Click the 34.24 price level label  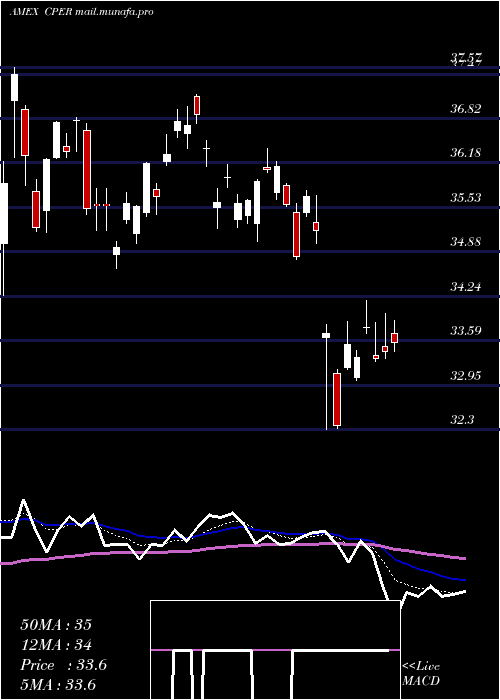(x=466, y=286)
